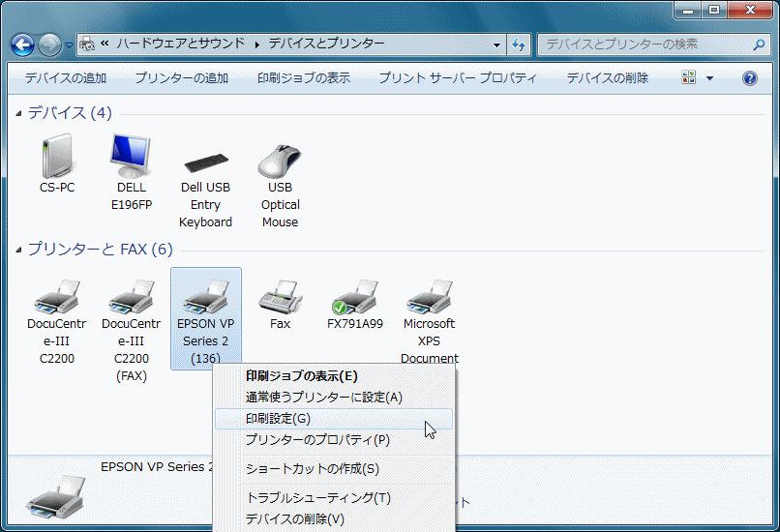Select the DocuCentre-III C2200 printer icon
Image resolution: width=780 pixels, height=532 pixels.
(57, 297)
